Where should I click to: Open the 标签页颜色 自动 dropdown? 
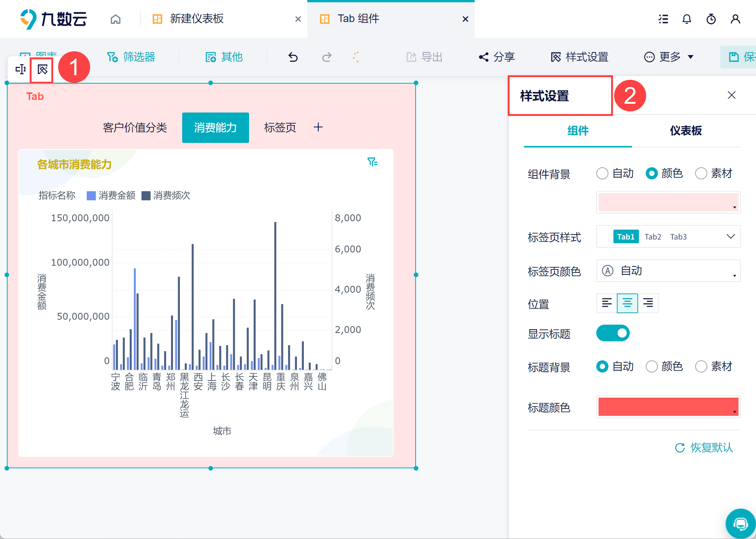(668, 271)
